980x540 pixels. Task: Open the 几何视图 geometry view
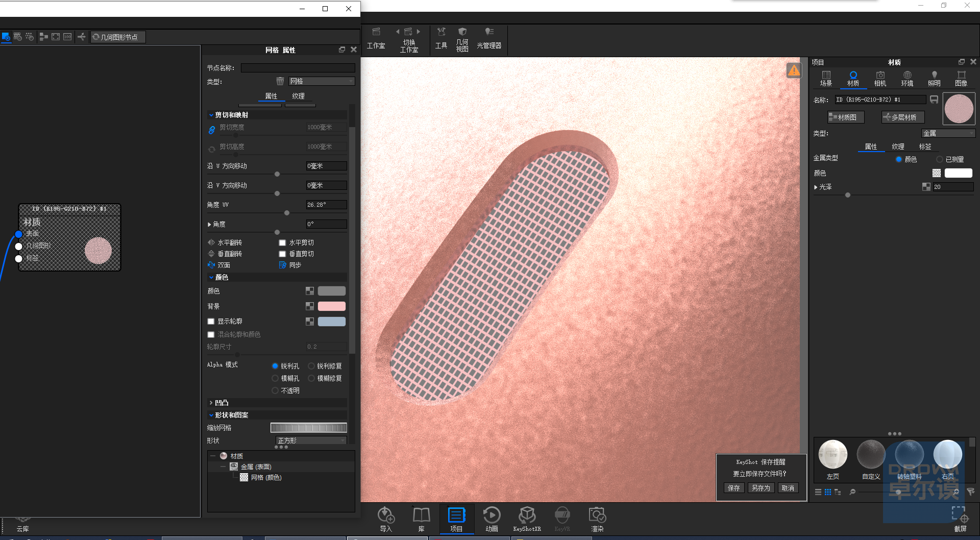point(462,39)
